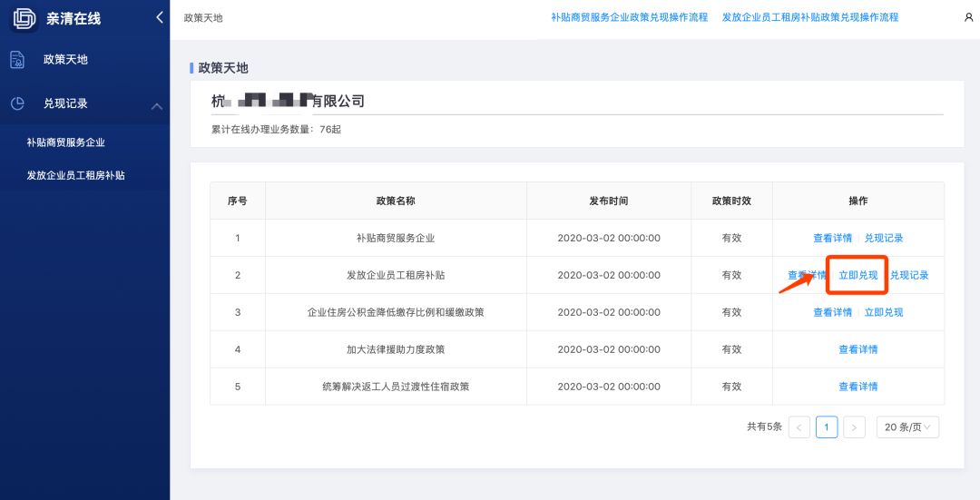Click 兑现记录 for 发放企业员工租房补贴 row
980x500 pixels.
coord(909,275)
